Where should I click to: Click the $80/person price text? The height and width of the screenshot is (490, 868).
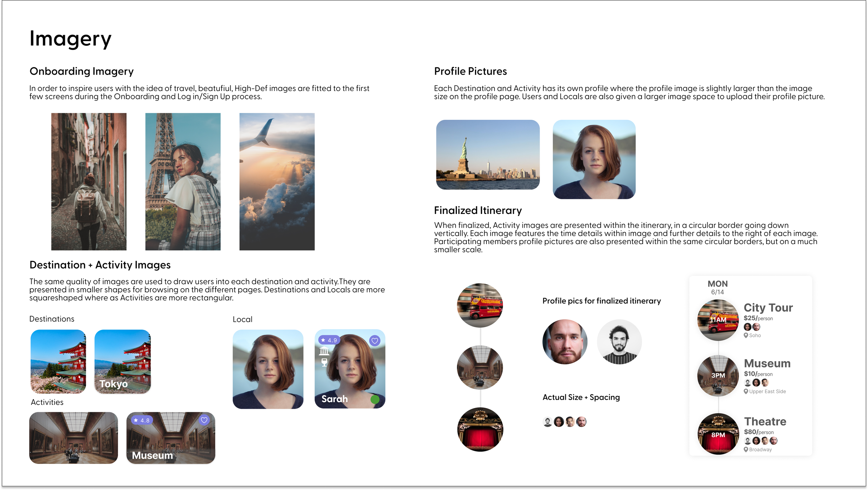click(x=759, y=432)
